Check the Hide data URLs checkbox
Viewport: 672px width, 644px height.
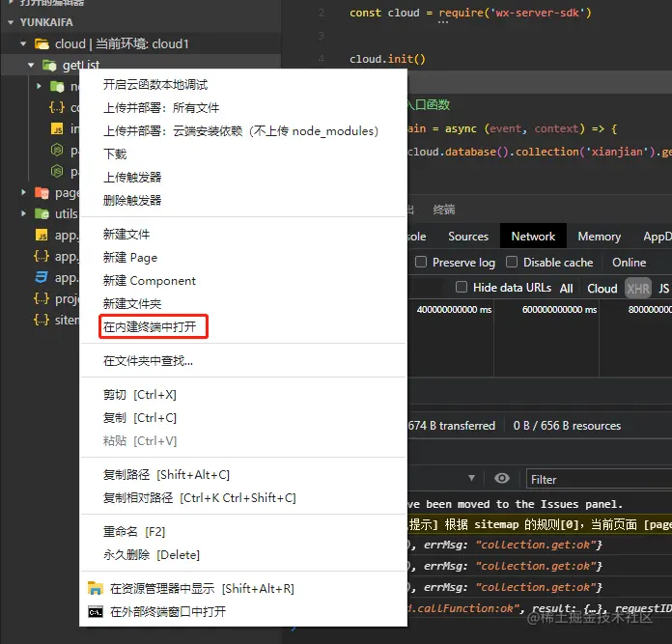point(462,287)
